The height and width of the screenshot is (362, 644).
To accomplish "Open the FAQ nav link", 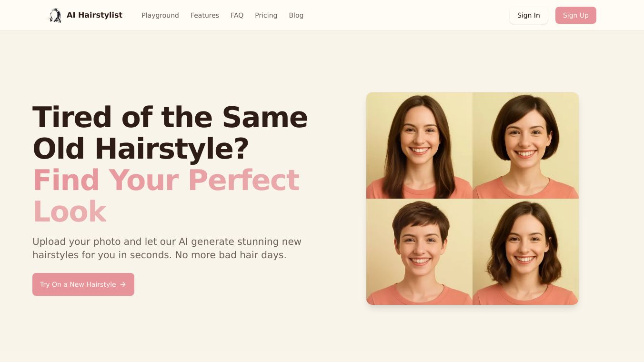I will pos(237,15).
